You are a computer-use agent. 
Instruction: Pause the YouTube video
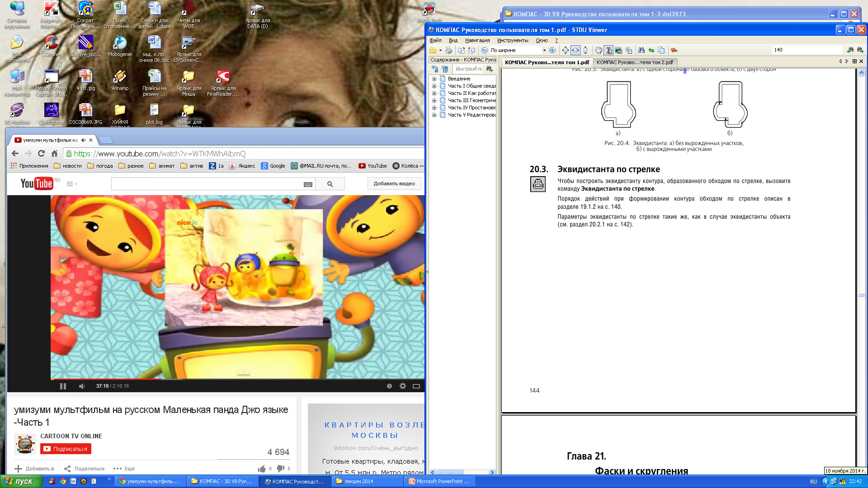click(63, 386)
